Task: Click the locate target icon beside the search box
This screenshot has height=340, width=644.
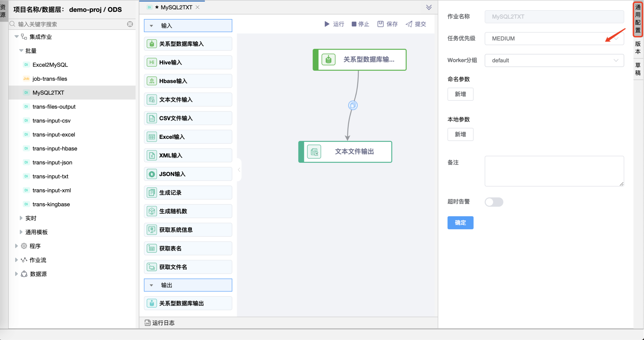Action: click(x=130, y=24)
